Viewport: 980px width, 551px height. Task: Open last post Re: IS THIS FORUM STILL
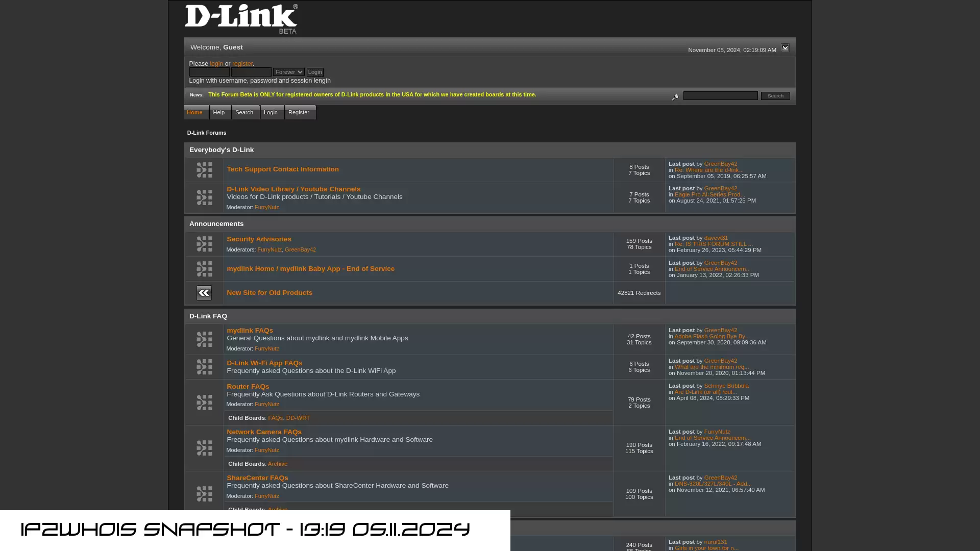[x=713, y=244]
